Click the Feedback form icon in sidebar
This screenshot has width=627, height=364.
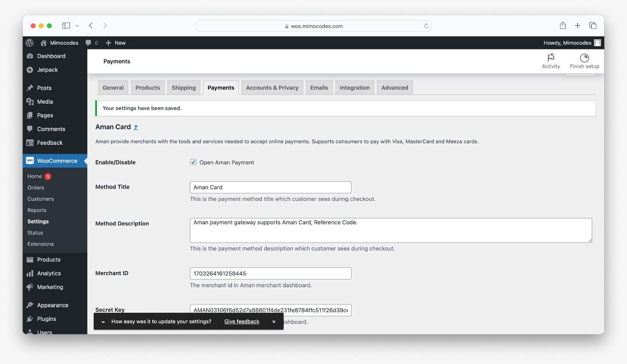(x=30, y=143)
